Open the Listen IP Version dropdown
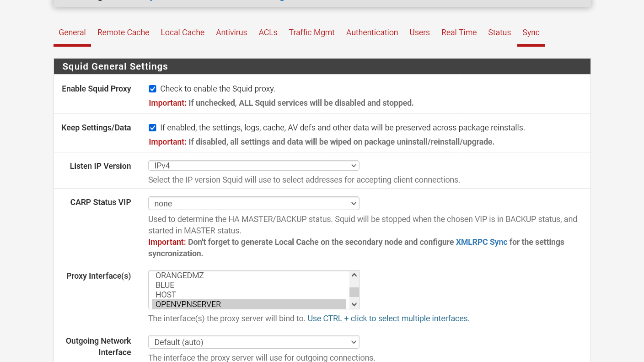The image size is (644, 362). point(254,165)
